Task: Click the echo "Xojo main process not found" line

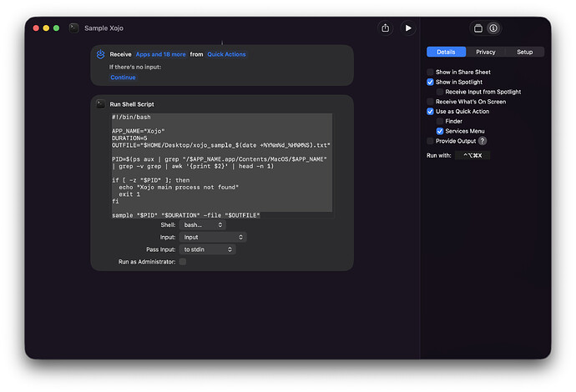Action: coord(179,187)
